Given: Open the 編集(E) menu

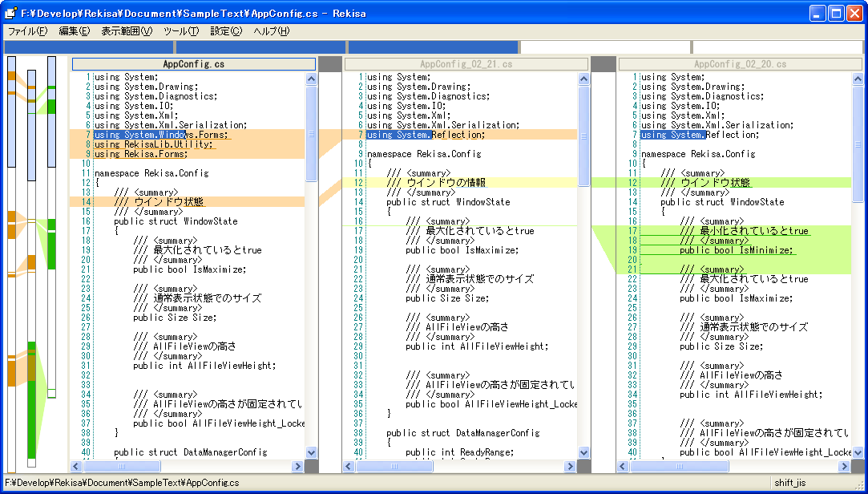Looking at the screenshot, I should click(74, 31).
